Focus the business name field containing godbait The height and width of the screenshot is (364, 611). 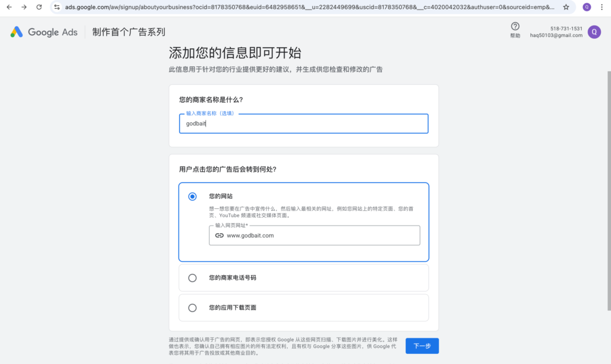click(303, 124)
